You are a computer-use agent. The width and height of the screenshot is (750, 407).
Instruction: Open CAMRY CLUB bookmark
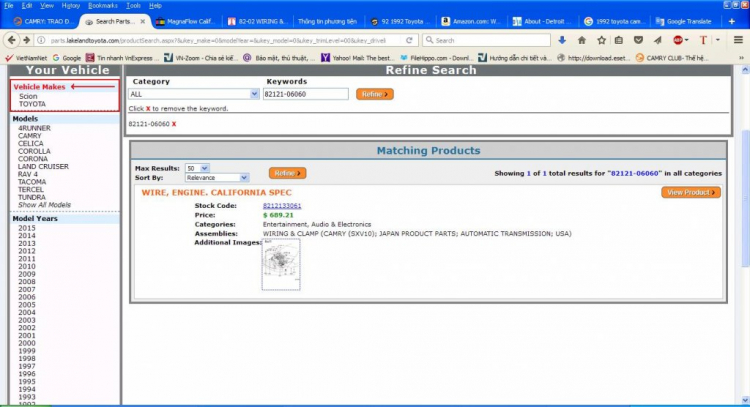click(x=671, y=58)
